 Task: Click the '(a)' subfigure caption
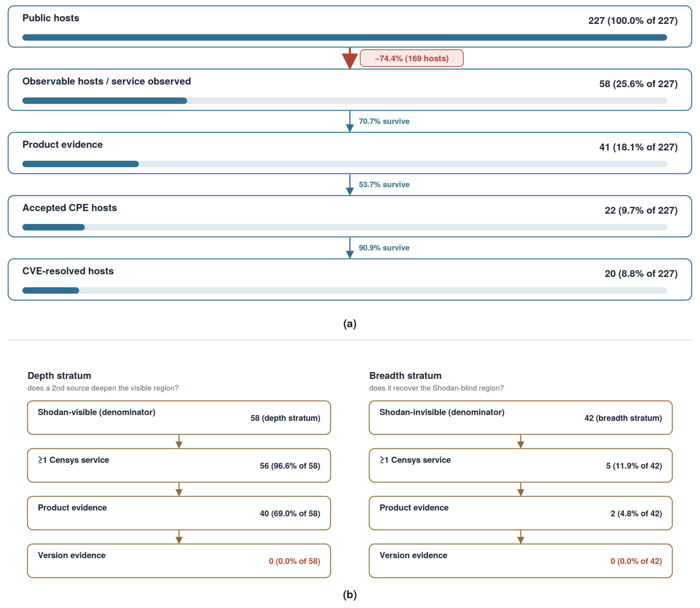pos(350,324)
